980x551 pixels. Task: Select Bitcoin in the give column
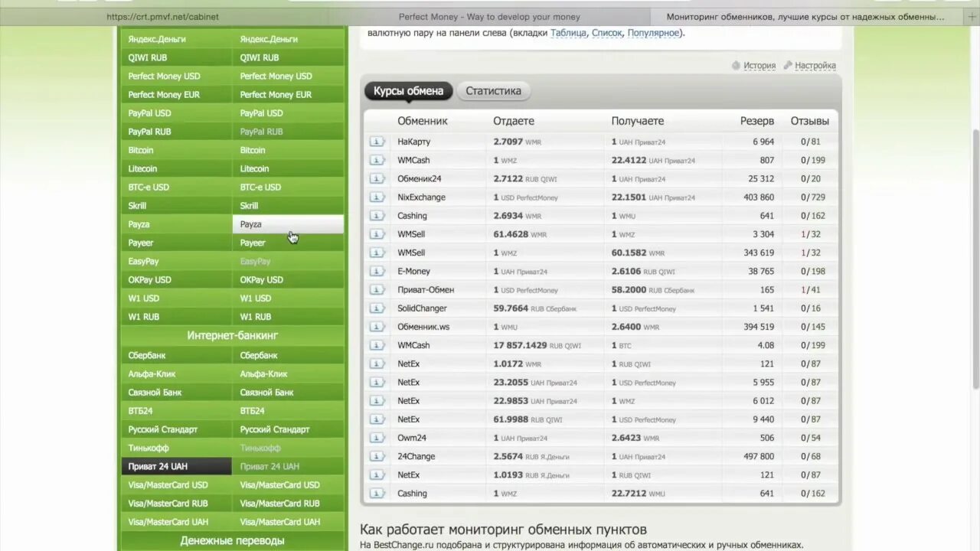click(176, 150)
